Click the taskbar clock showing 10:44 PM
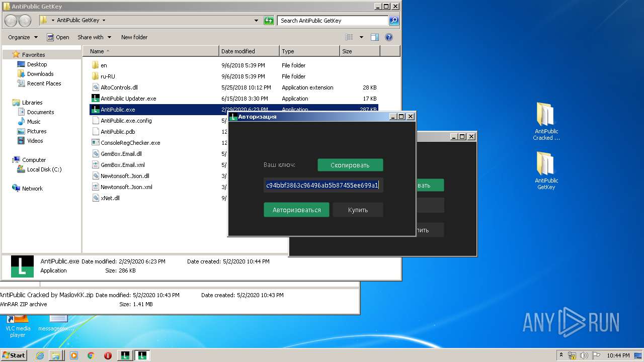 (618, 355)
